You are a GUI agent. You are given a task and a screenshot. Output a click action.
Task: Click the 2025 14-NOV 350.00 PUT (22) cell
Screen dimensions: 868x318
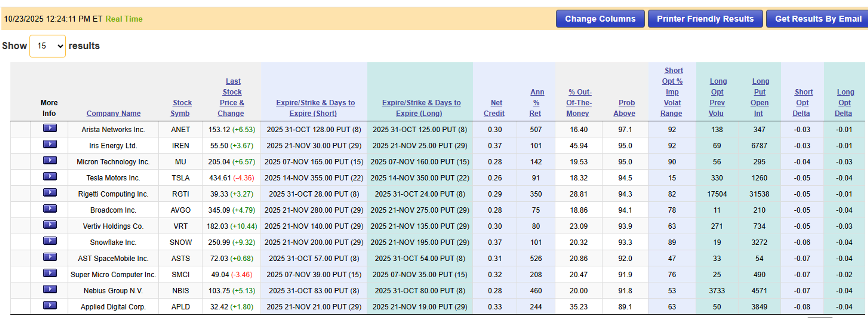pos(420,178)
